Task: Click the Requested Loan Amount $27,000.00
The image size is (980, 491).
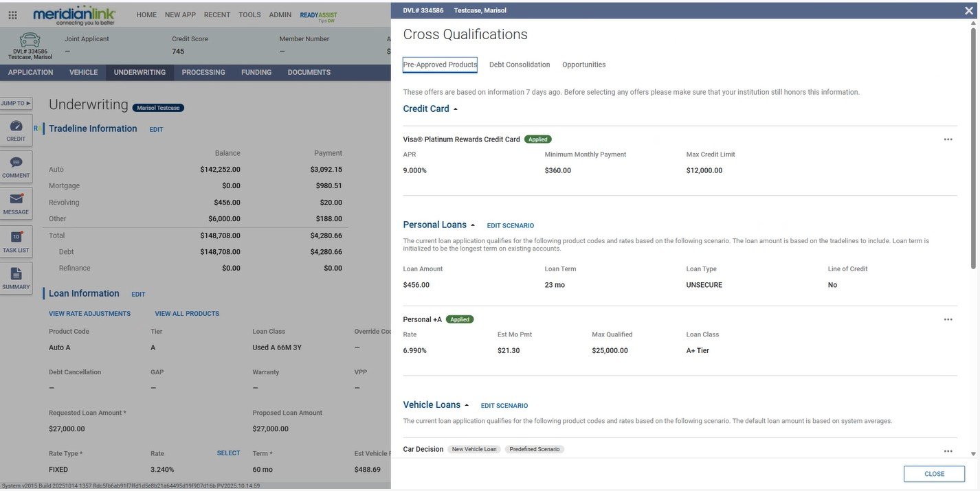Action: (67, 429)
